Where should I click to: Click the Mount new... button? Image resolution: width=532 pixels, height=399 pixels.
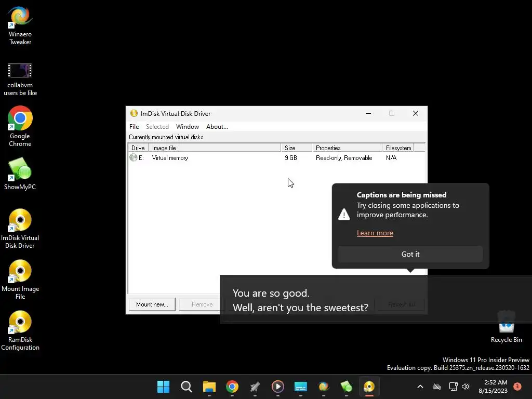pyautogui.click(x=152, y=304)
